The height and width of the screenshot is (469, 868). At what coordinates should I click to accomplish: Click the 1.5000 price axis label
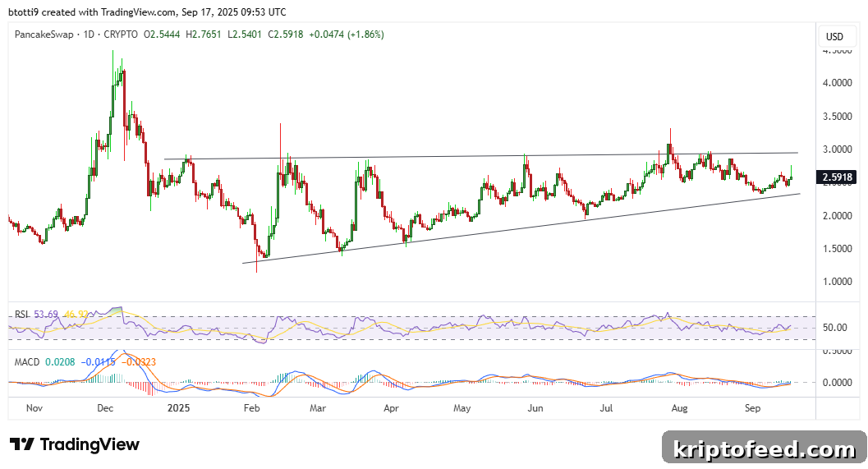pos(838,249)
